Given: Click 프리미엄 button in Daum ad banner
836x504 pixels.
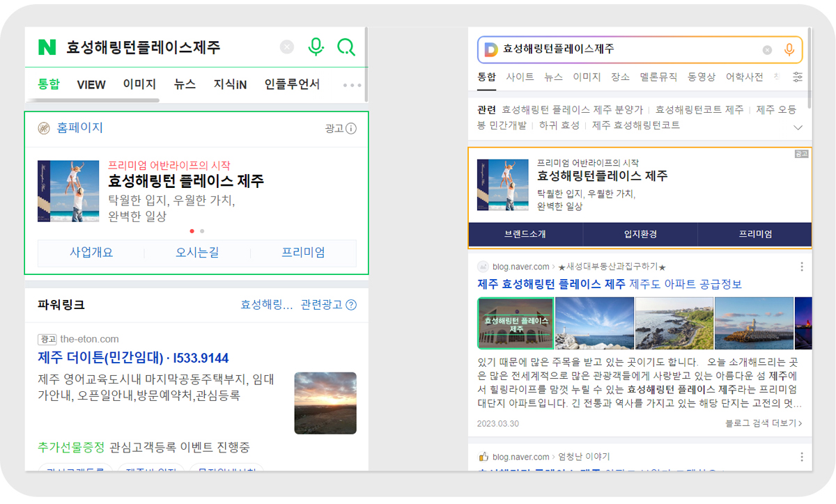Looking at the screenshot, I should pyautogui.click(x=755, y=234).
